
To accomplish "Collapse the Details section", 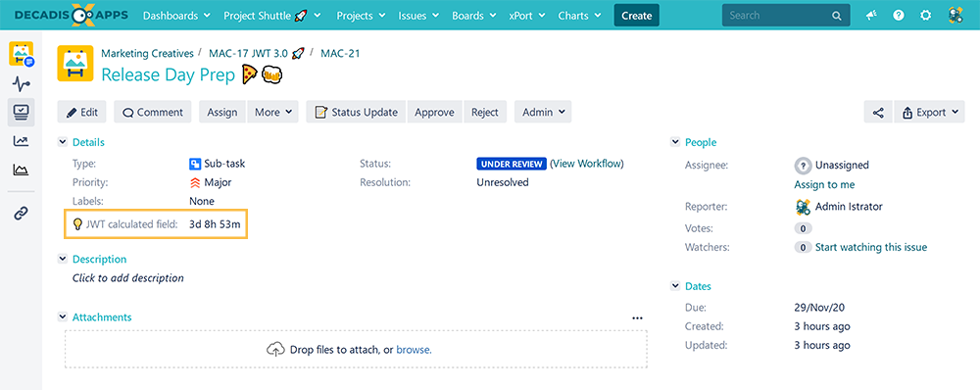I will tap(63, 142).
